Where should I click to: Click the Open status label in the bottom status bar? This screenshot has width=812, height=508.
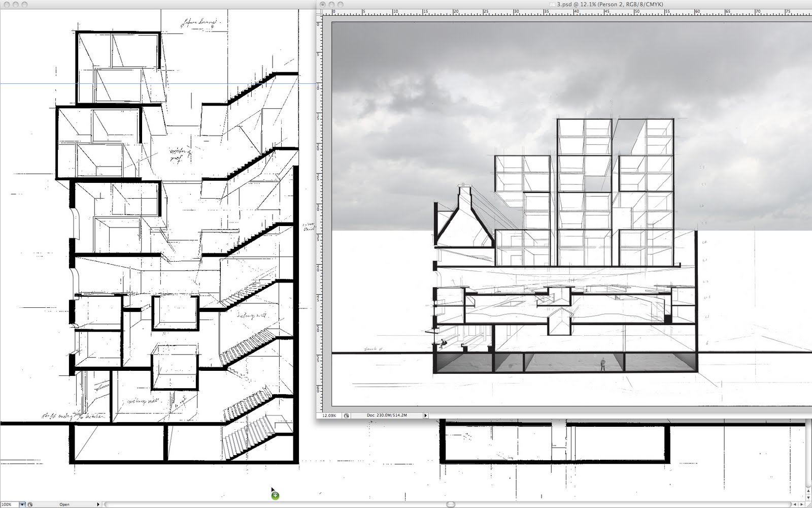click(x=64, y=504)
